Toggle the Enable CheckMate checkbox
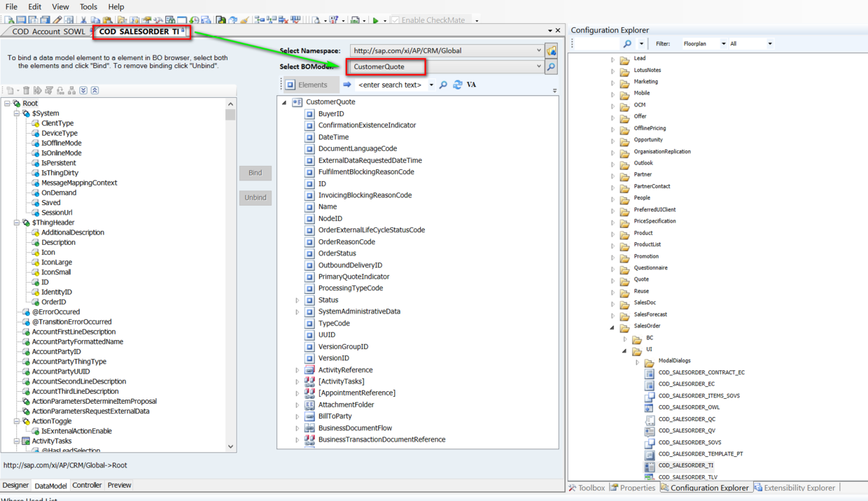The width and height of the screenshot is (868, 501). 395,20
